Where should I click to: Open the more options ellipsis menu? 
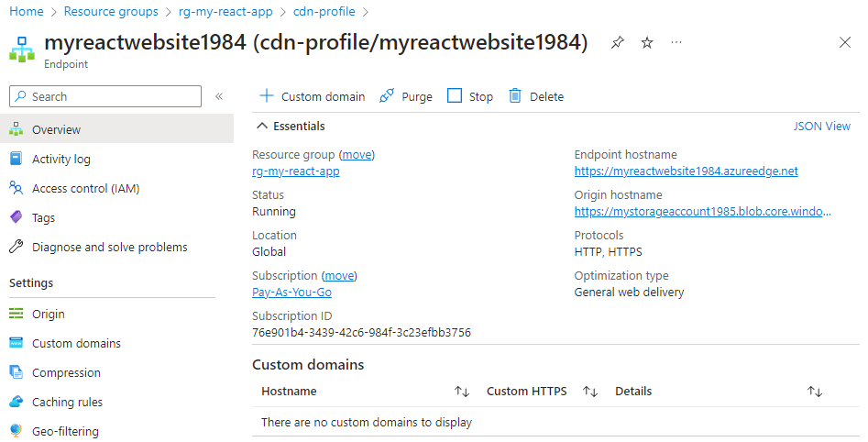point(676,43)
